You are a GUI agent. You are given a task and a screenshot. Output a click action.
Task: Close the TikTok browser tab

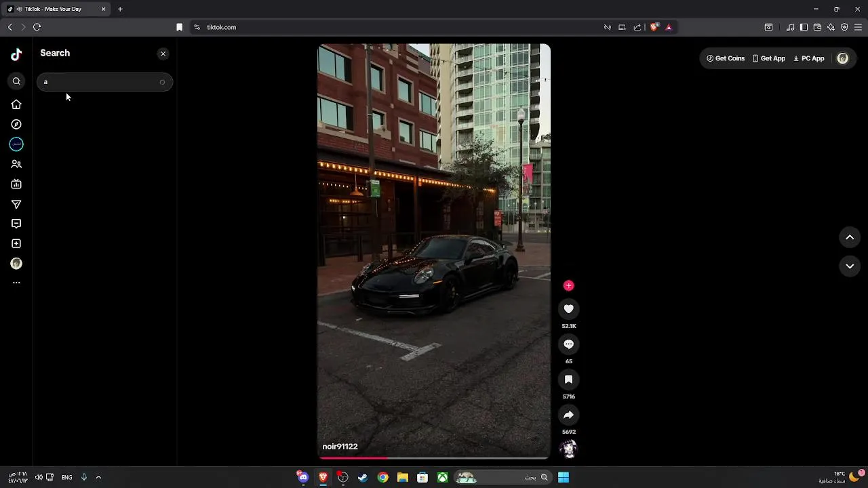[103, 9]
